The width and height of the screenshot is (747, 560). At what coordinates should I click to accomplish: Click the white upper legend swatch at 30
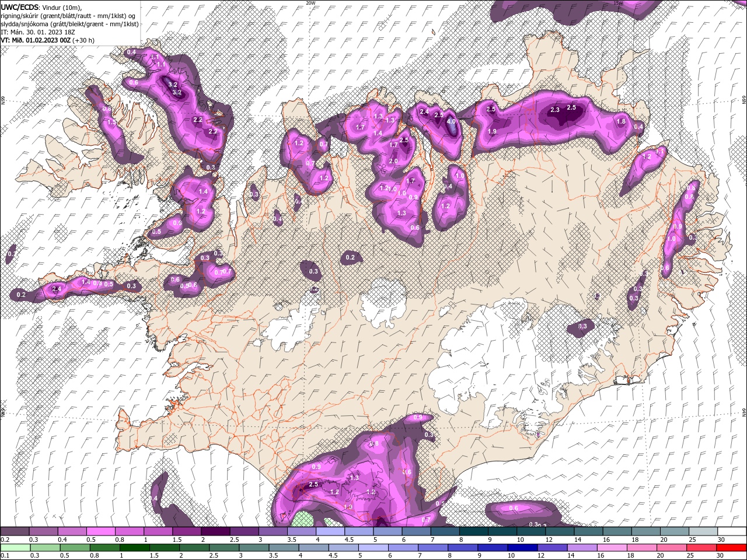(732, 531)
